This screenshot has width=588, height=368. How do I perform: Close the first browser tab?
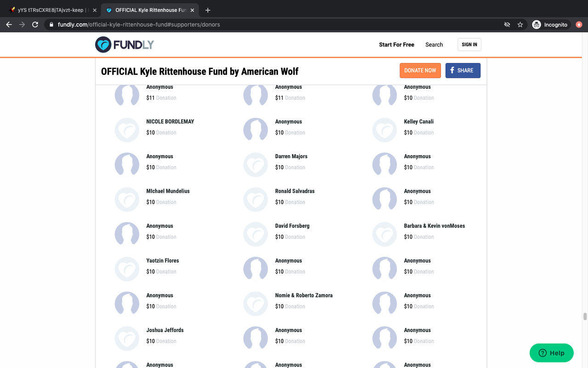tap(95, 10)
